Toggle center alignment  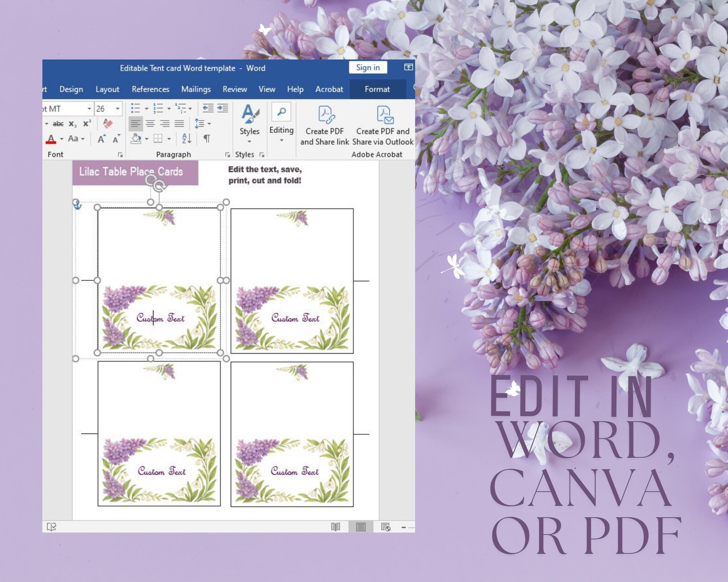coord(150,124)
